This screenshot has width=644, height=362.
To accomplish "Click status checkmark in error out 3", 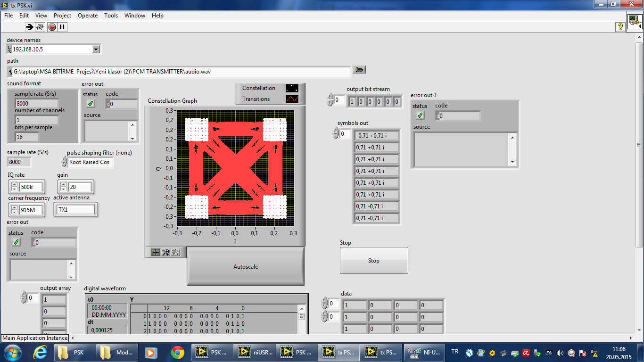I will click(x=420, y=115).
